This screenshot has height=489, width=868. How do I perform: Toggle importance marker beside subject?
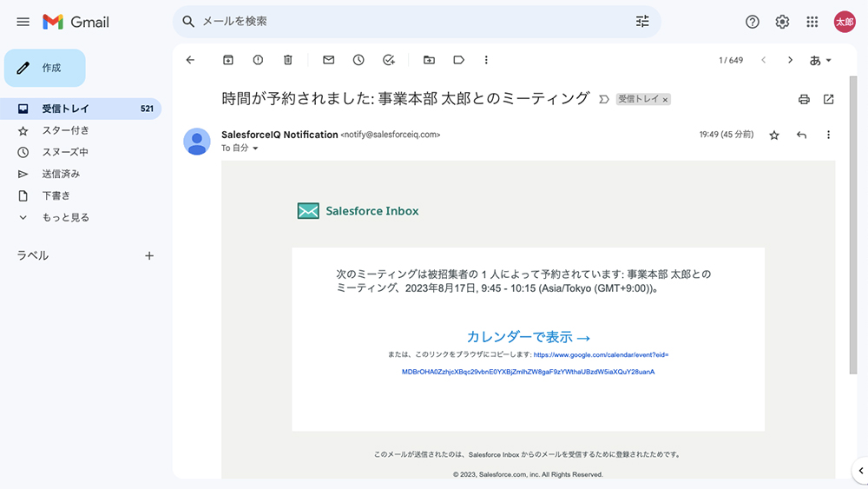pos(604,100)
